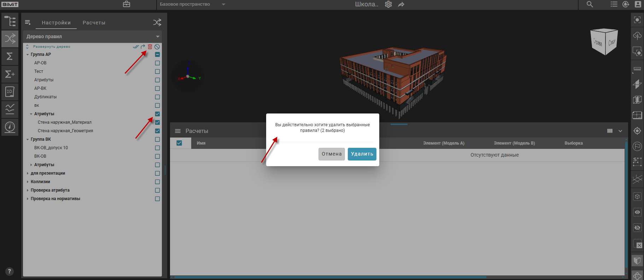Click the red trash delete rules icon

click(150, 47)
